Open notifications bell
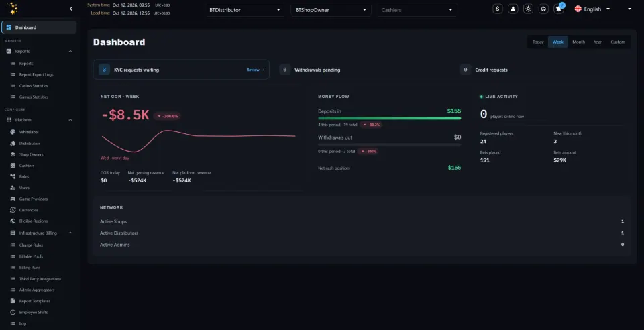Screen dimensions: 644x330 point(559,9)
